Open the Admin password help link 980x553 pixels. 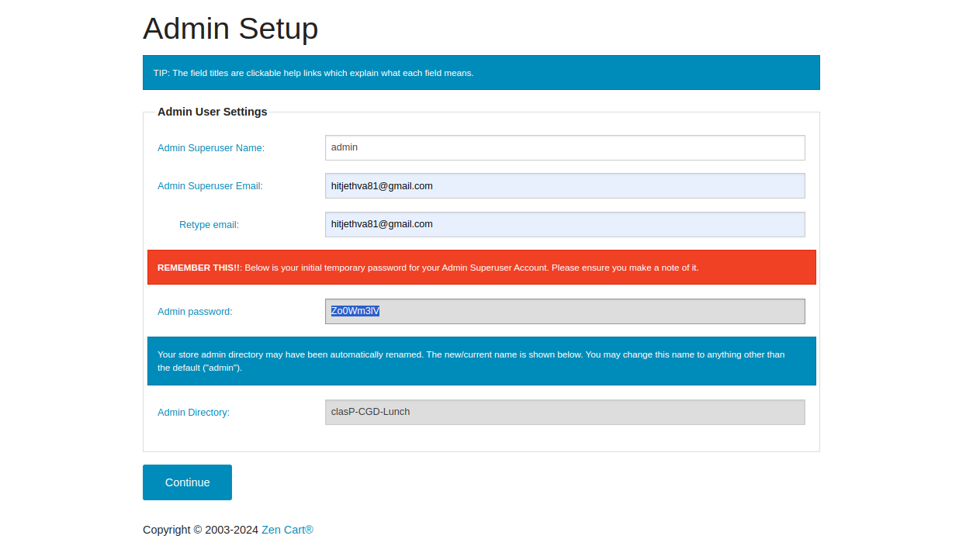(195, 312)
